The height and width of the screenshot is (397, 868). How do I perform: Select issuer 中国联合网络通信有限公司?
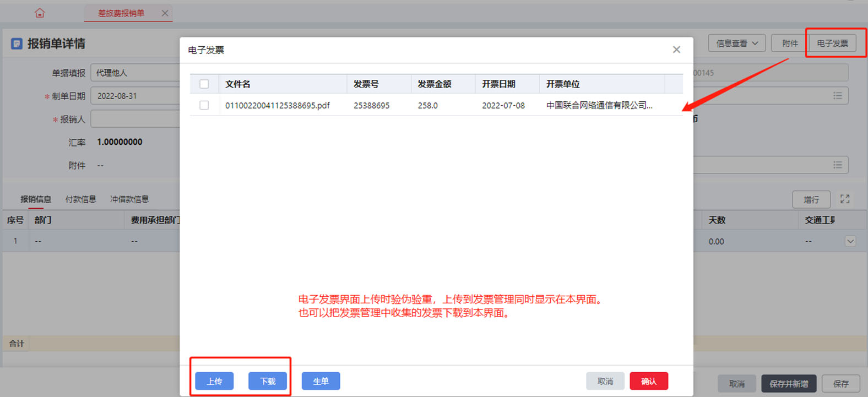[x=599, y=105]
